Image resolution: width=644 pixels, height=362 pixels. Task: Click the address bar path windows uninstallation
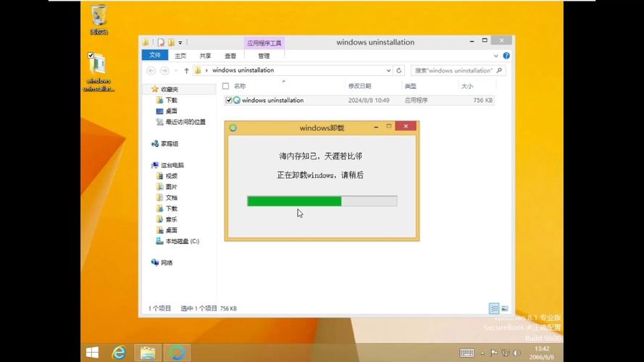pos(243,70)
